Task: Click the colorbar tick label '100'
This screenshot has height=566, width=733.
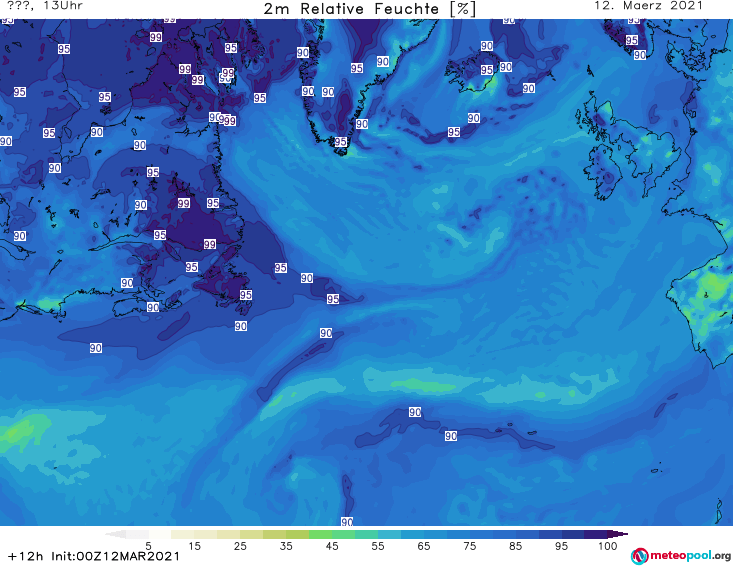Action: (x=607, y=546)
